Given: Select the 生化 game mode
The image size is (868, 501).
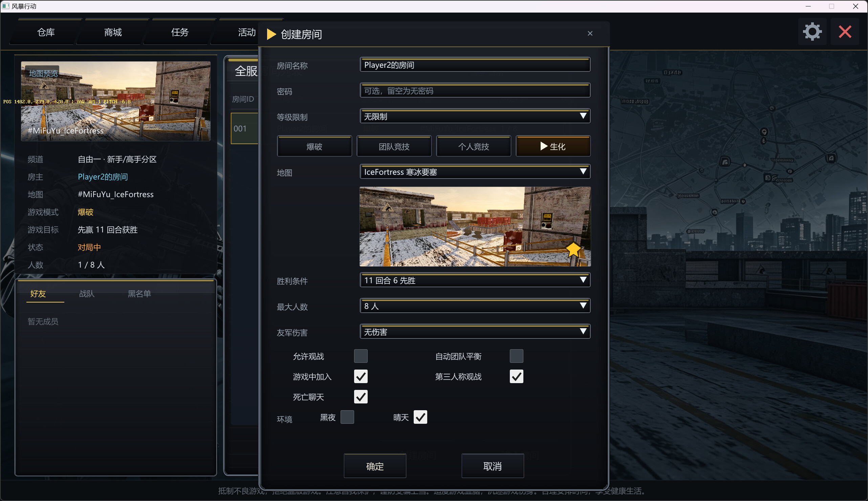Looking at the screenshot, I should point(553,146).
